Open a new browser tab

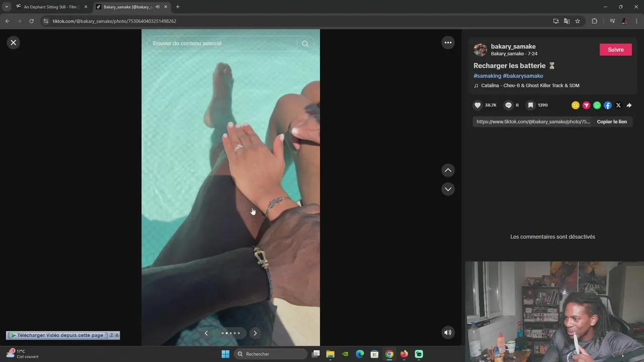click(x=178, y=7)
